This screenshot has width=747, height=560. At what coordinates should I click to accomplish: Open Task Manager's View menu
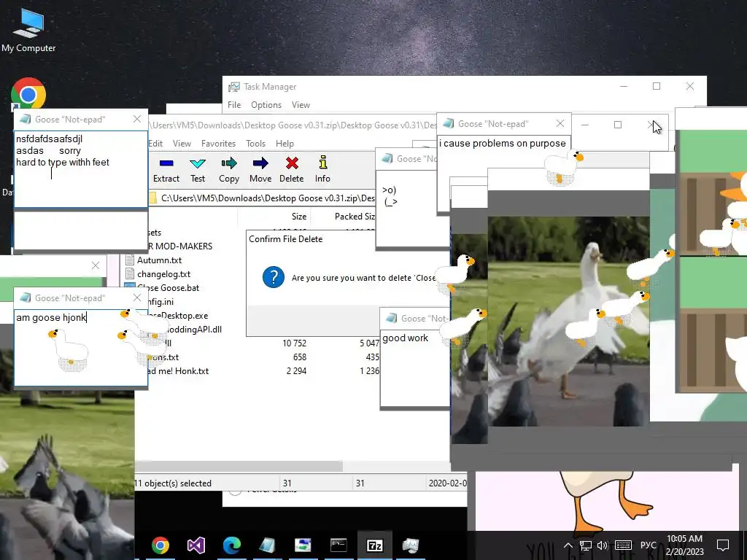301,105
